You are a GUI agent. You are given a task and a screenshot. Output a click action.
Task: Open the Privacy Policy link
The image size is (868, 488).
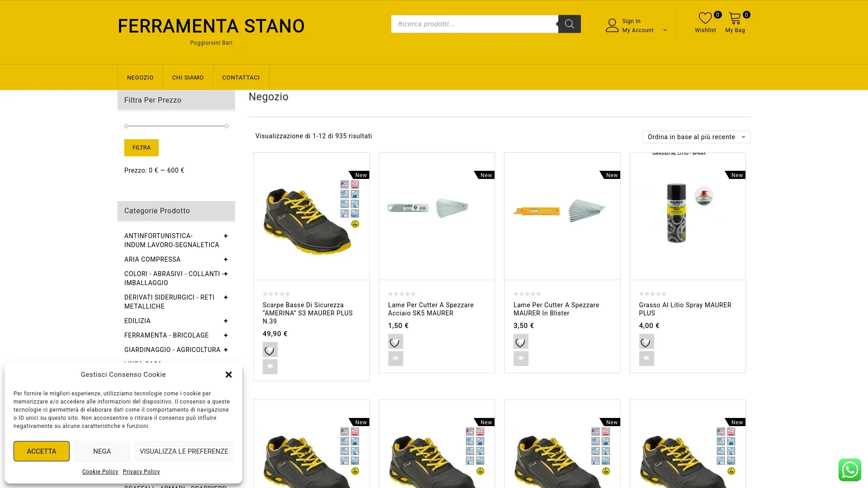coord(142,472)
